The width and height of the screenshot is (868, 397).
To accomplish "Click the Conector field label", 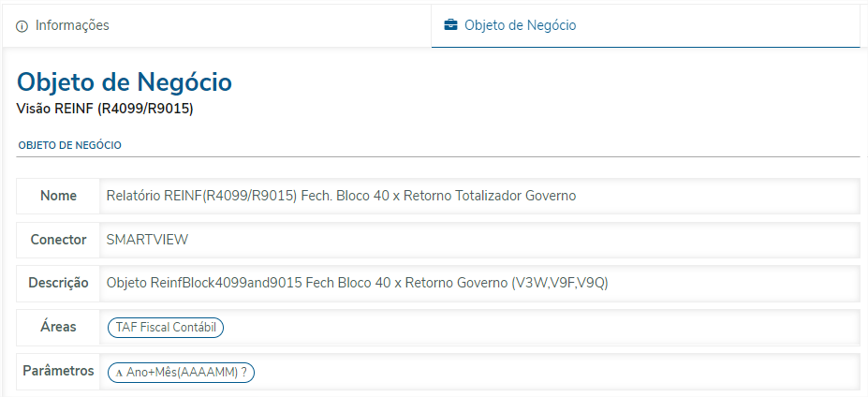I will [58, 240].
